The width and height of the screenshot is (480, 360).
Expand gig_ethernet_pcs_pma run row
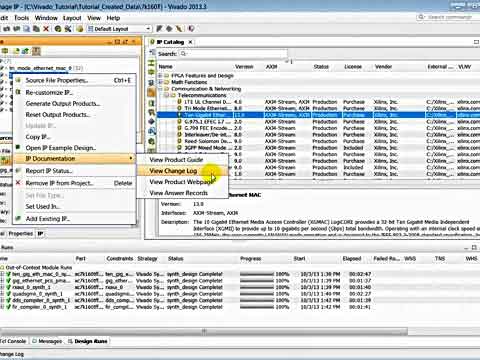point(2,281)
